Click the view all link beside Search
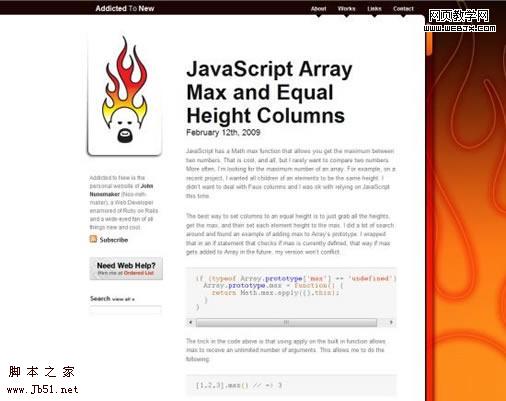Viewport: 506px width, 401px height. [x=123, y=299]
